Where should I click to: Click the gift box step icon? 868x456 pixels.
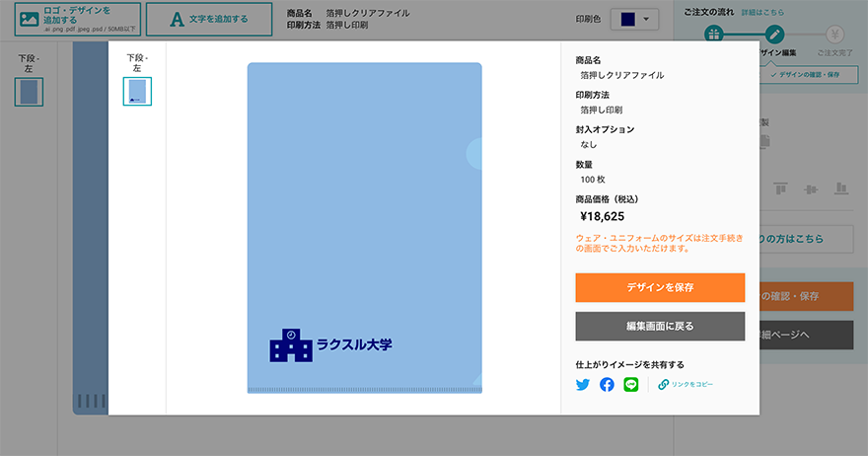pos(713,35)
